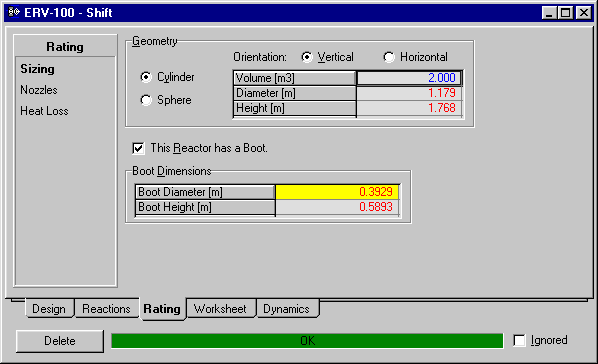Image resolution: width=598 pixels, height=364 pixels.
Task: Switch to the Design tab
Action: click(49, 309)
